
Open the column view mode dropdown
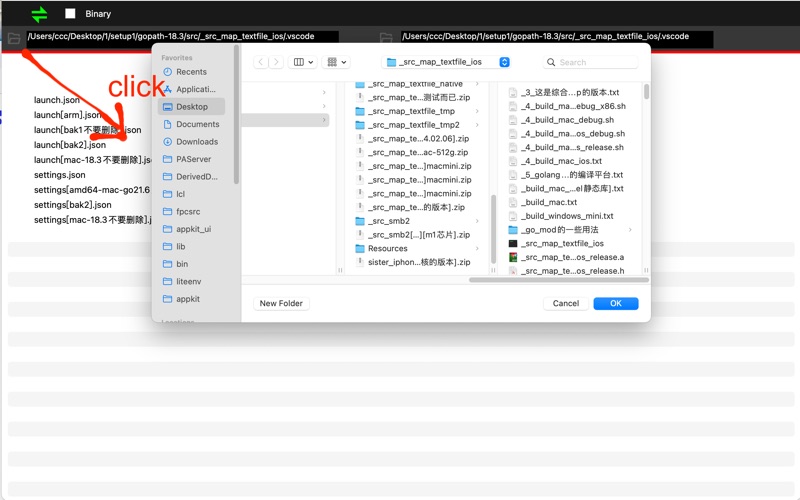pyautogui.click(x=303, y=62)
